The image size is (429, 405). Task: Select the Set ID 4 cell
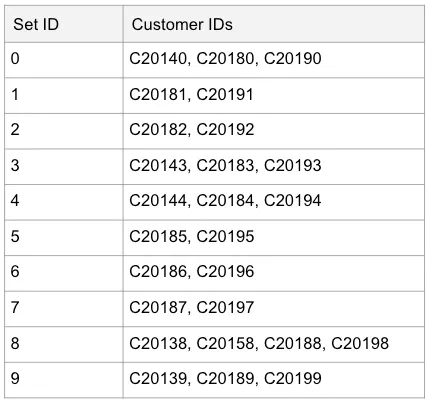point(64,202)
